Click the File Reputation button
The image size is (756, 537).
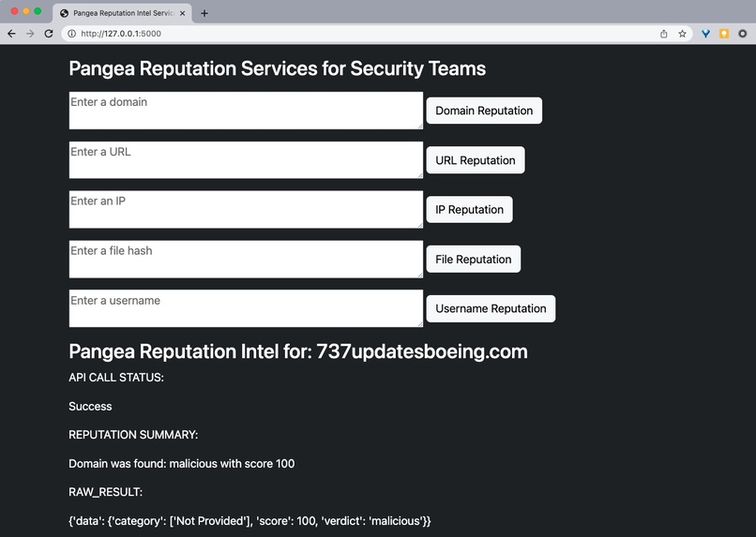pyautogui.click(x=474, y=259)
